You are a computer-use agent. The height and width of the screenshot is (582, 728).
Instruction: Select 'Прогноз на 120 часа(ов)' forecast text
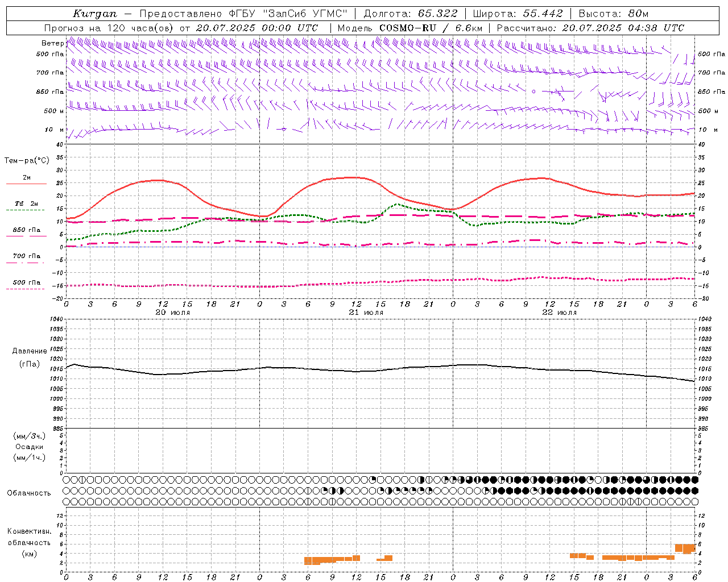pyautogui.click(x=109, y=28)
